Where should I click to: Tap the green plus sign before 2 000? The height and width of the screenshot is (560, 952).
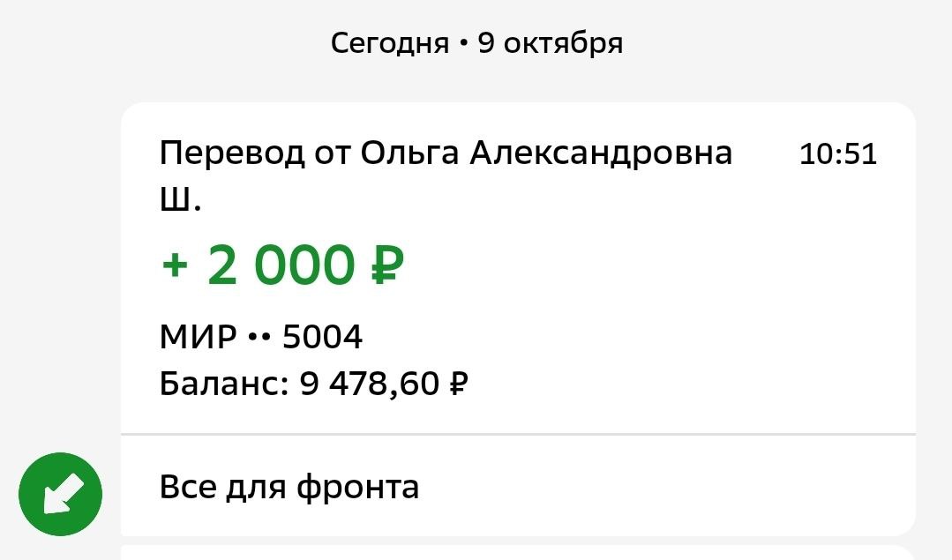(176, 265)
